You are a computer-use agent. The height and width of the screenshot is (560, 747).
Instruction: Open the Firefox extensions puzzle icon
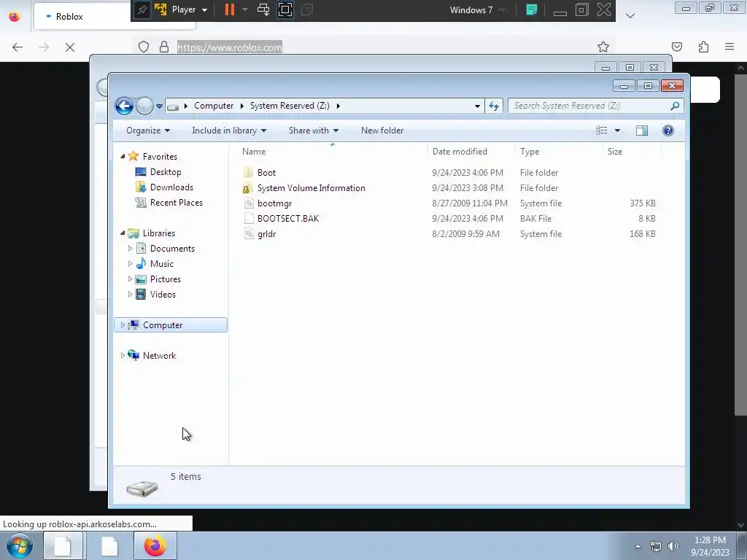coord(704,47)
